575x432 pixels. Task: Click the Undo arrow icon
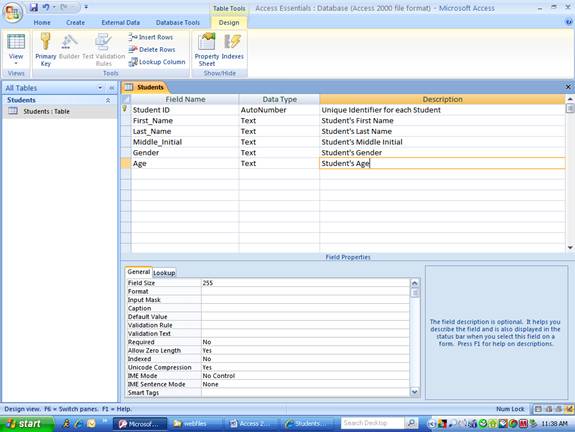coord(46,7)
